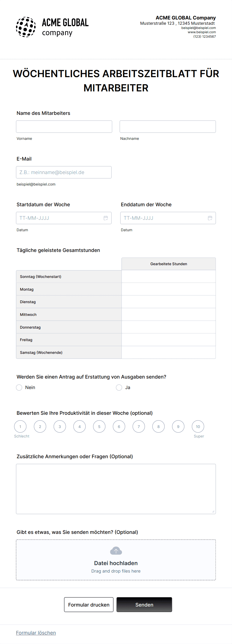Rate productivity as 1 Schlecht
The width and height of the screenshot is (232, 644).
(20, 427)
